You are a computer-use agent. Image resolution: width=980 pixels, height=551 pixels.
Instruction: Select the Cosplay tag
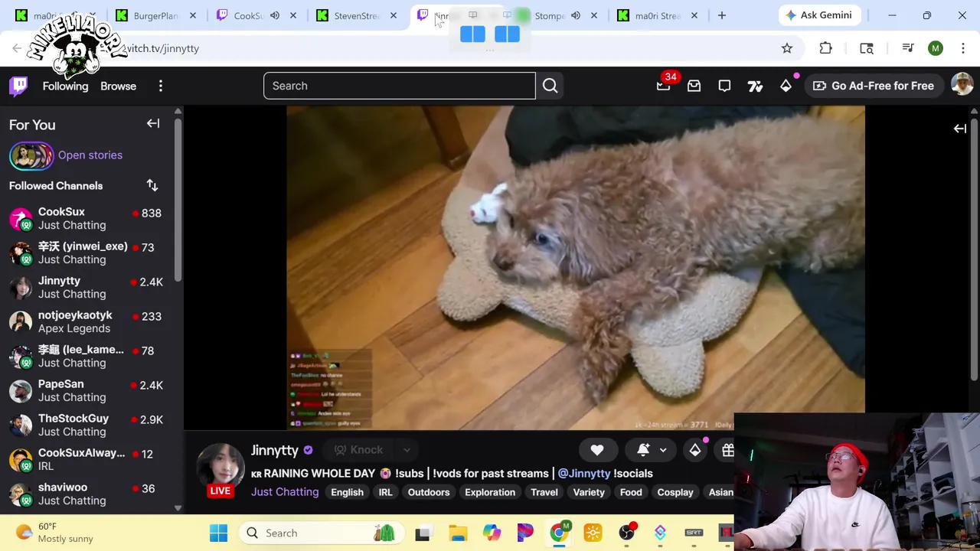675,492
